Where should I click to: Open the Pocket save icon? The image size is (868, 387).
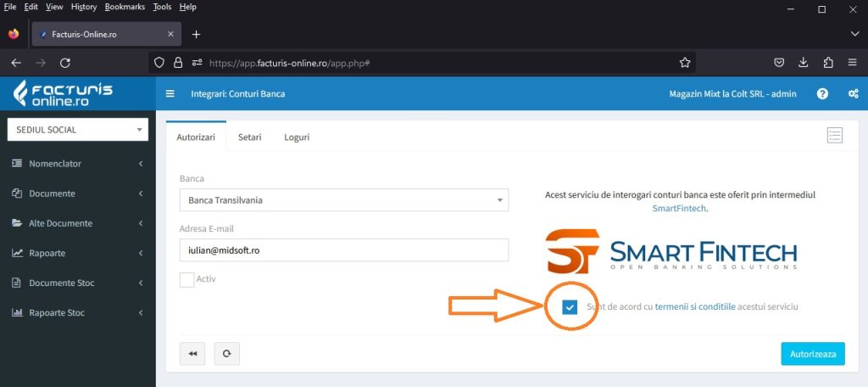pos(779,63)
